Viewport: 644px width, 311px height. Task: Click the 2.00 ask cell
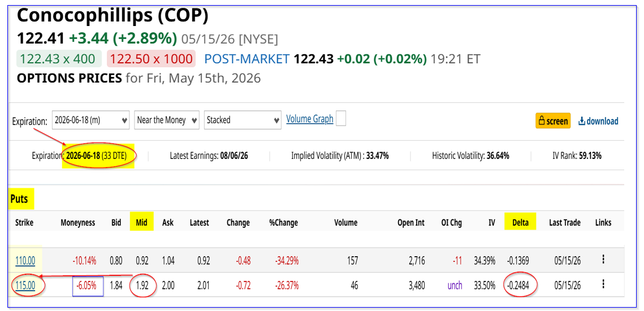coord(167,286)
